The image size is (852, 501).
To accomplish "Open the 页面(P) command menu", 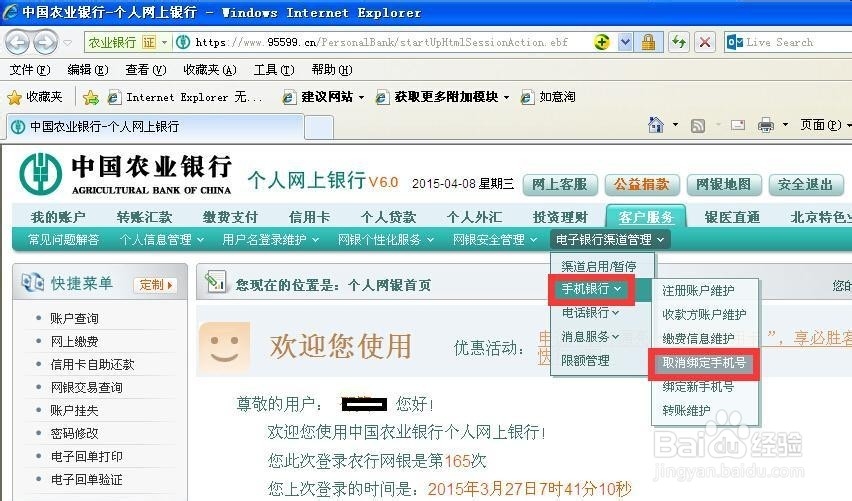I will click(x=824, y=125).
